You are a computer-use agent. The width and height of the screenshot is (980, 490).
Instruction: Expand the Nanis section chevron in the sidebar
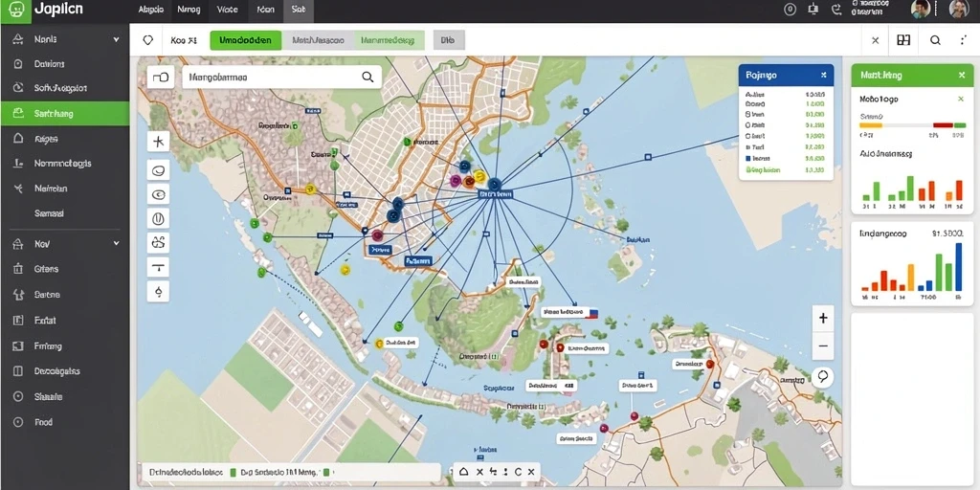(116, 39)
